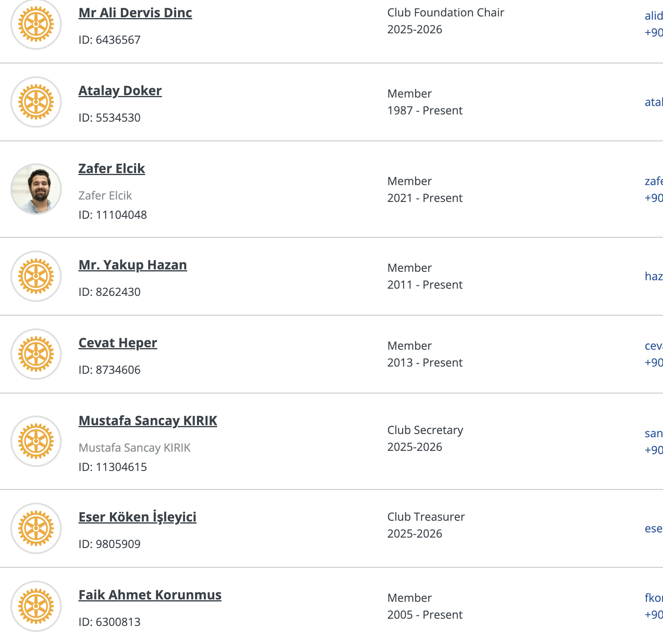Click Mustafa Sancay KIRIK's Rotary wheel avatar

click(36, 441)
